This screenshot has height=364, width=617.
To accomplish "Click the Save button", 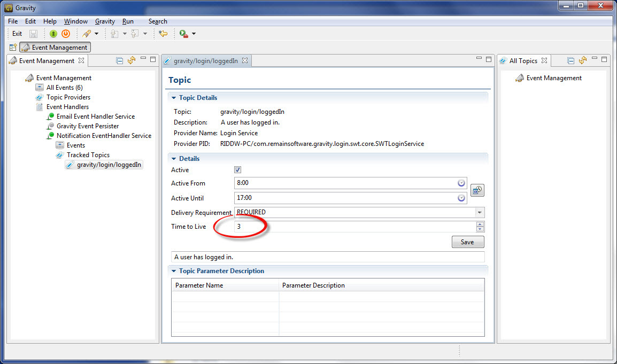I will coord(467,242).
